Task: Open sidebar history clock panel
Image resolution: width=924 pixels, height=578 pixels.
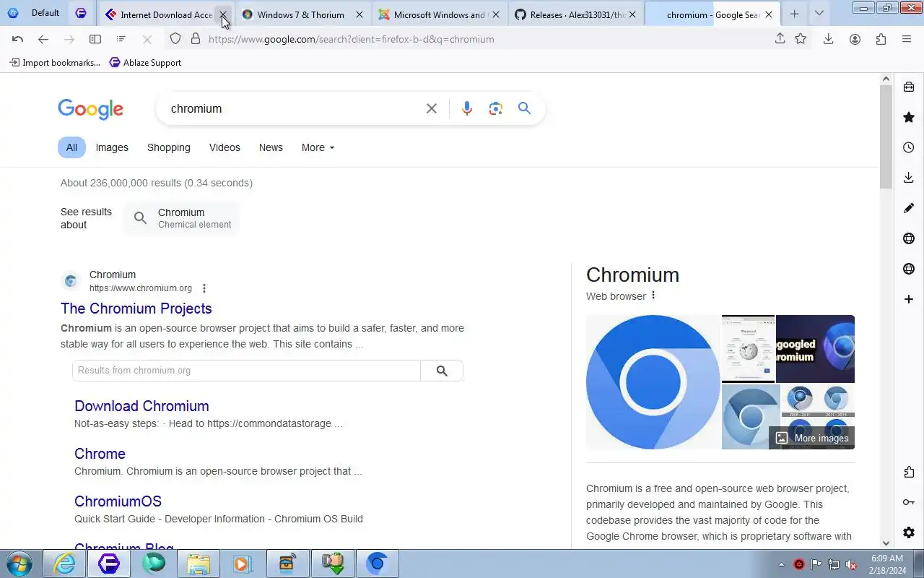Action: (909, 147)
